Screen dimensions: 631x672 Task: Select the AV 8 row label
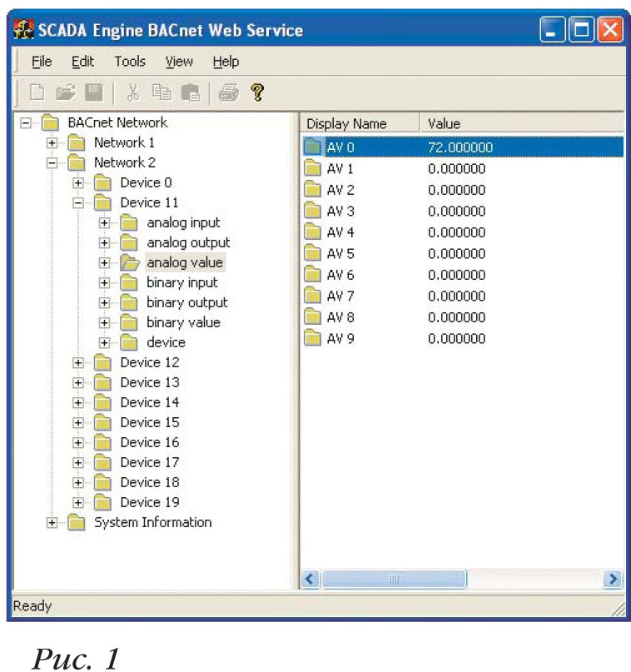click(340, 317)
